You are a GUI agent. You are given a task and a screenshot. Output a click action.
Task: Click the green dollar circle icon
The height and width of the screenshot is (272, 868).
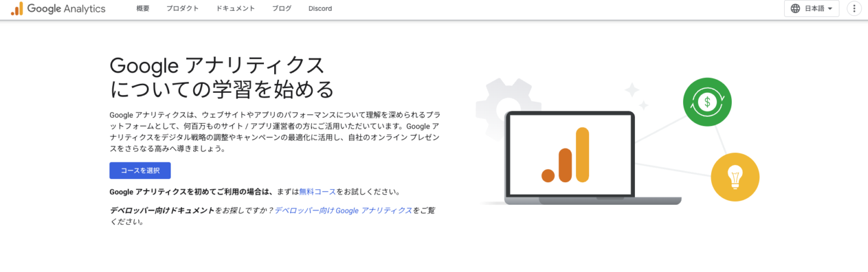tap(707, 102)
